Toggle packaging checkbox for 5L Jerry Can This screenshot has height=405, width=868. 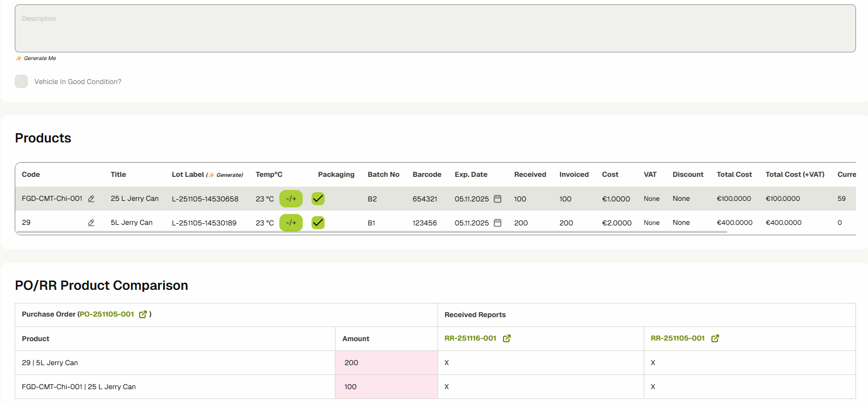point(318,223)
